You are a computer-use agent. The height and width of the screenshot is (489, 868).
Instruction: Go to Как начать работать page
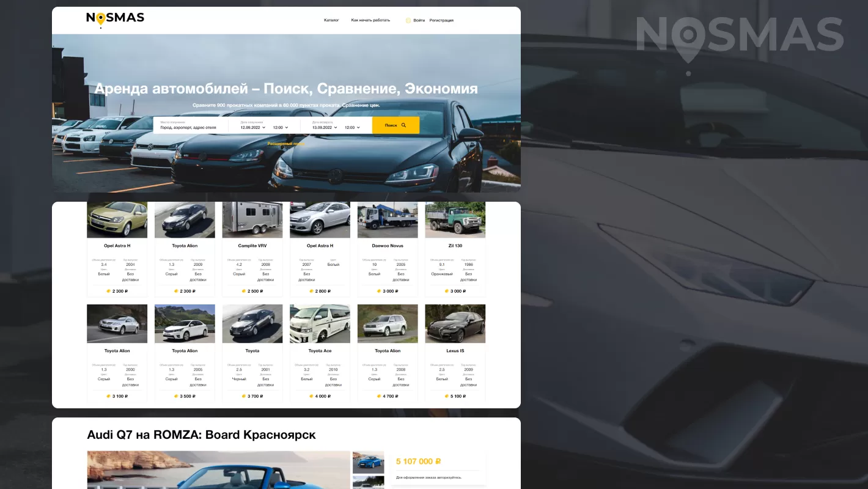click(x=370, y=20)
